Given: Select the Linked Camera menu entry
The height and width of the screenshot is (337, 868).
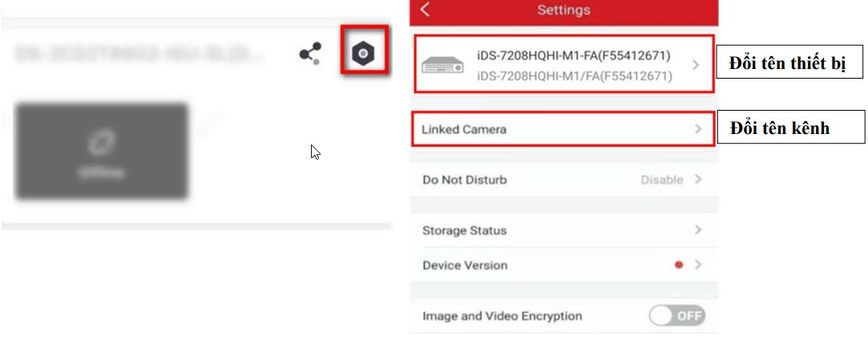Looking at the screenshot, I should (465, 129).
